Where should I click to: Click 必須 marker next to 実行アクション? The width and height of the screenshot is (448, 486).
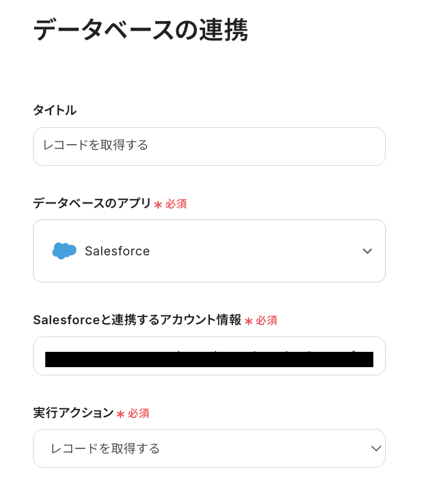tap(139, 414)
